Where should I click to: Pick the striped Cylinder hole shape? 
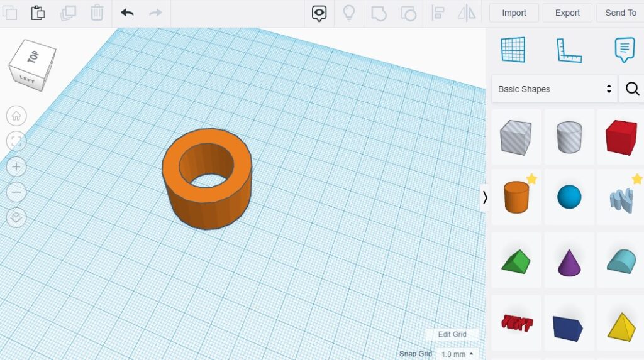(569, 137)
